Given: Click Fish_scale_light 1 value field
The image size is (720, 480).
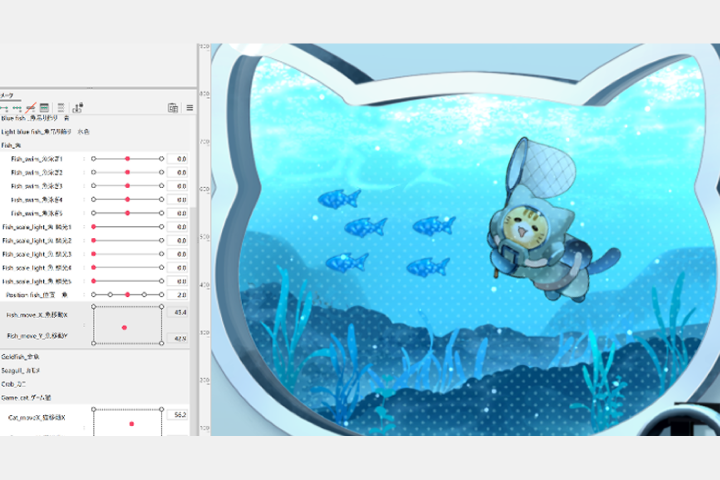Looking at the screenshot, I should (x=178, y=227).
